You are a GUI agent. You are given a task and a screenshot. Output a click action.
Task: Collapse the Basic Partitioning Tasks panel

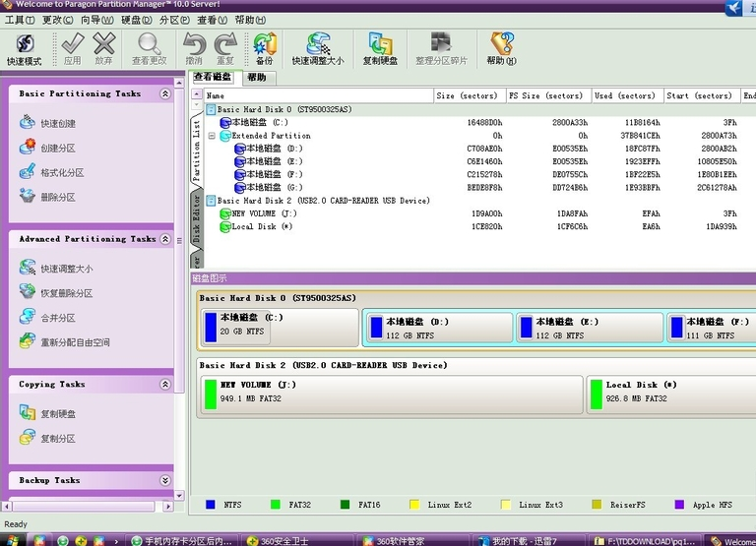point(165,94)
